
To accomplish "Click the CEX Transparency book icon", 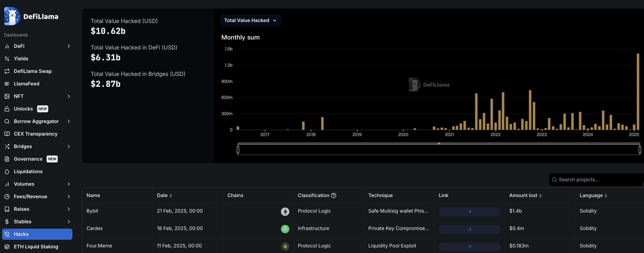I will click(7, 134).
